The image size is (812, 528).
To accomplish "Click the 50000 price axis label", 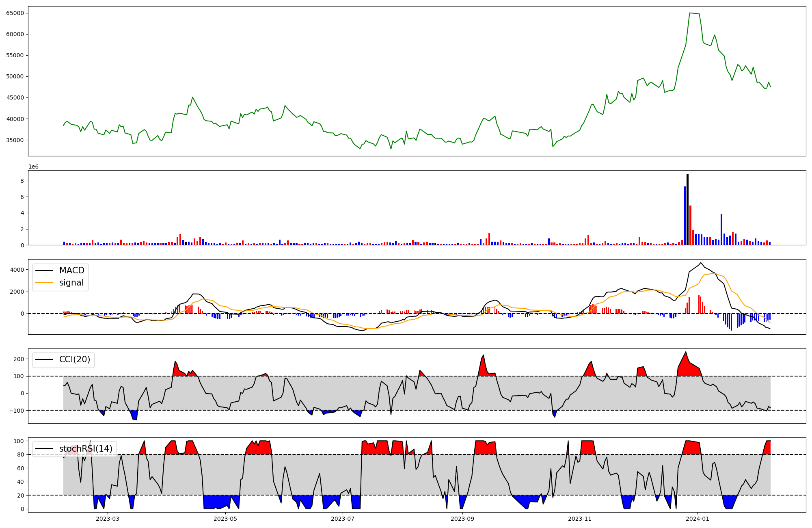I will [x=15, y=76].
